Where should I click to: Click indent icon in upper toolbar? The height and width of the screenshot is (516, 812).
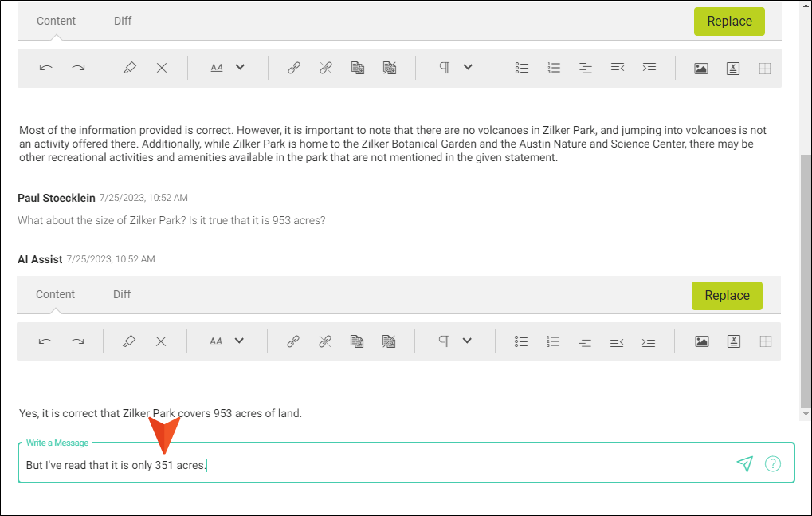[x=649, y=68]
